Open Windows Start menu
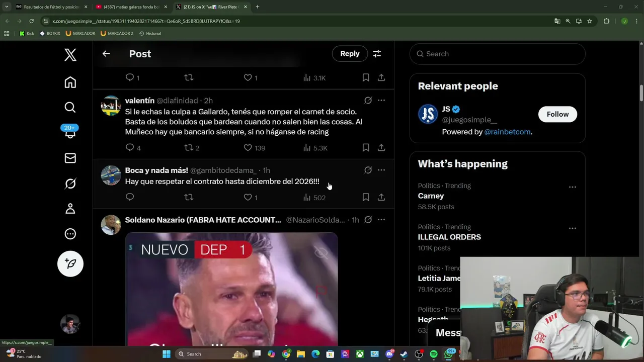Image resolution: width=644 pixels, height=362 pixels. 167,354
